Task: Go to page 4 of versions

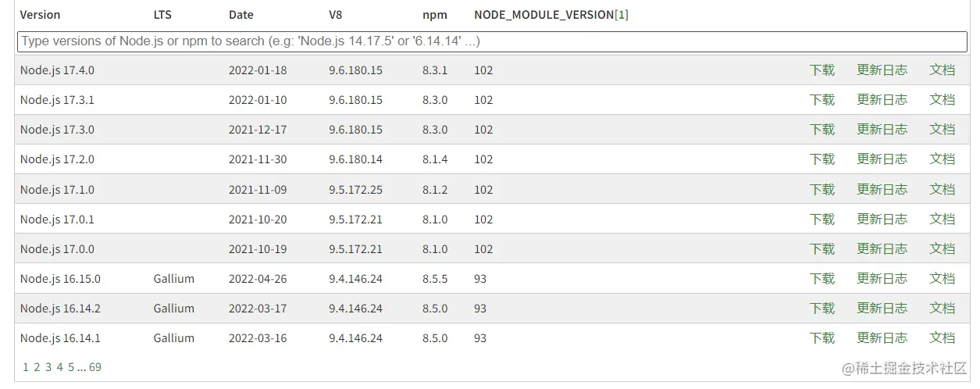Action: point(59,367)
